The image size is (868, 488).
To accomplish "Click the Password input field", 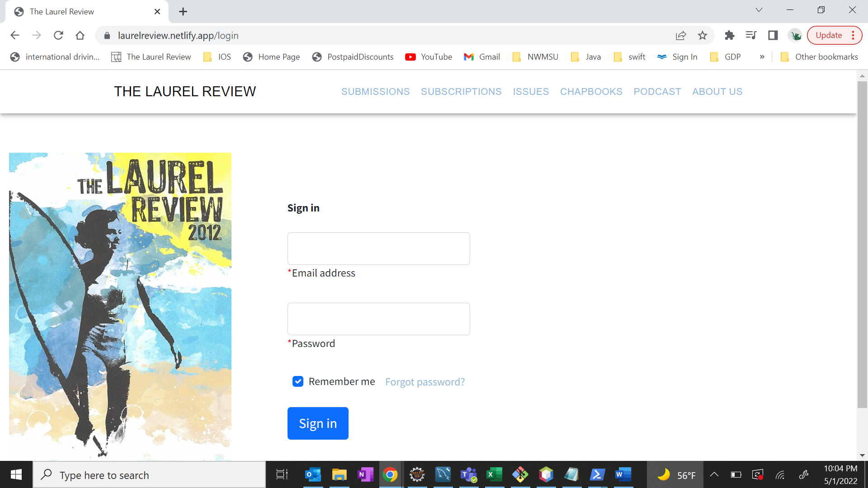I will (378, 319).
